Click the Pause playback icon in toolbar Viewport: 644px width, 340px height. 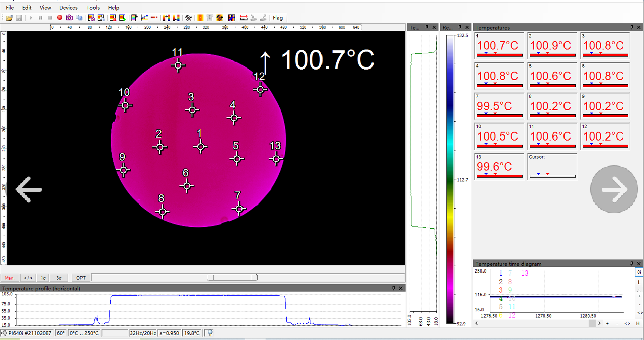click(x=40, y=18)
